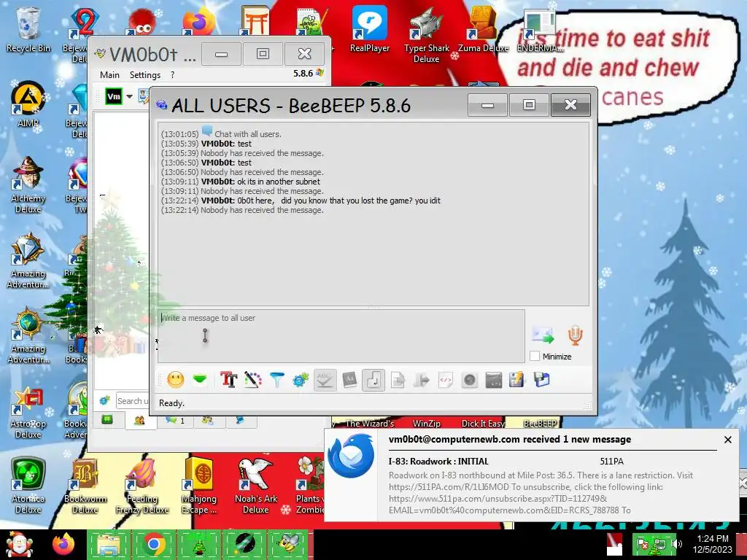Click the Alchemy Deluxe desktop shortcut
747x560 pixels.
point(28,184)
